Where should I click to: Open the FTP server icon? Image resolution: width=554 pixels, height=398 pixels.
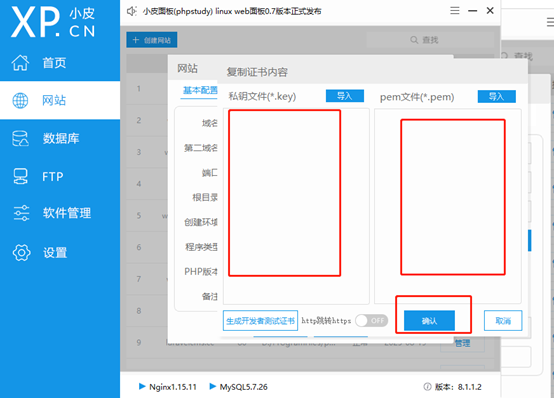20,176
